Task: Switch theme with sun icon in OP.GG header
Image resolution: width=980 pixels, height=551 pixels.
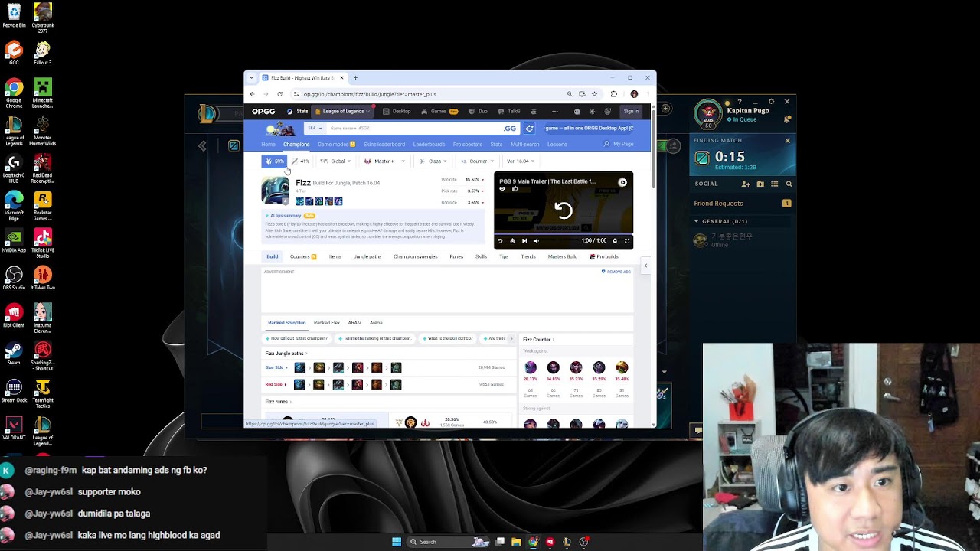Action: [x=592, y=112]
